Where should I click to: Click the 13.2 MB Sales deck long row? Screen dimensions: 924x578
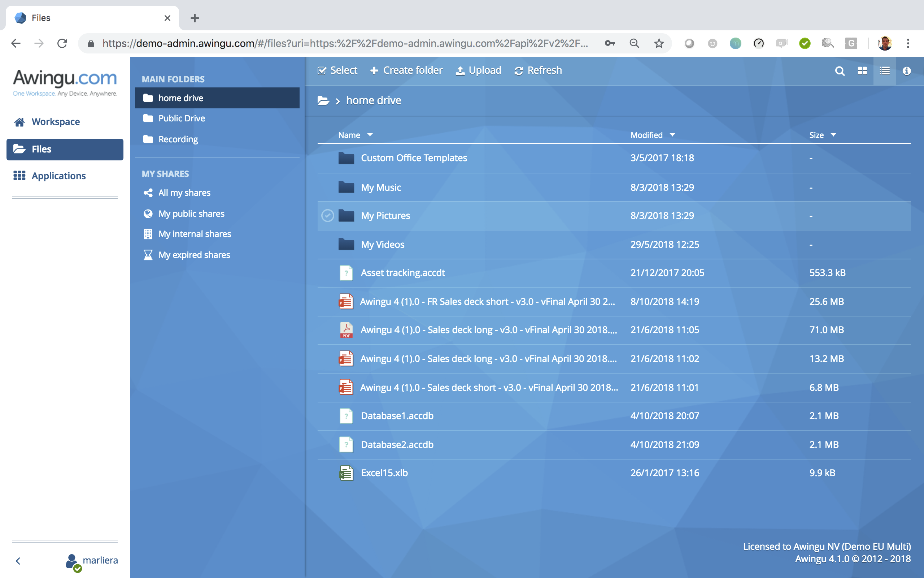pyautogui.click(x=614, y=359)
